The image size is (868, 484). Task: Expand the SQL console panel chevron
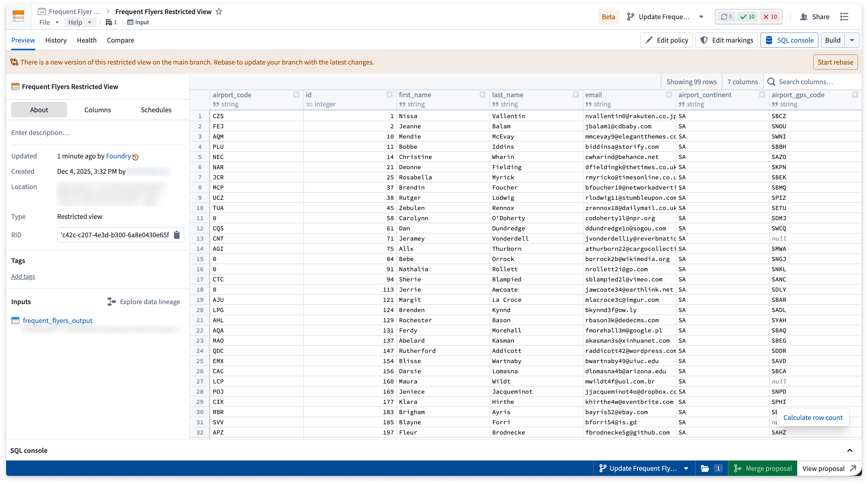pos(850,451)
